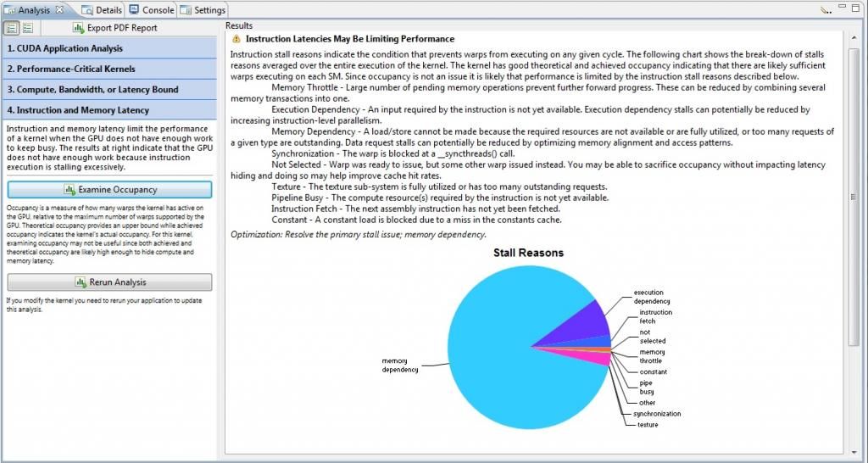This screenshot has width=868, height=463.
Task: Click the guided analysis mode list icon
Action: click(12, 27)
